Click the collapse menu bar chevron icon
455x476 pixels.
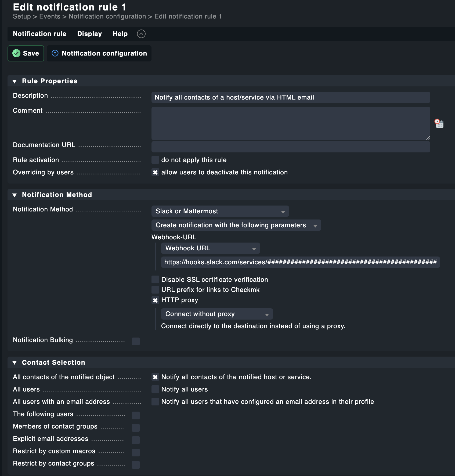point(141,34)
